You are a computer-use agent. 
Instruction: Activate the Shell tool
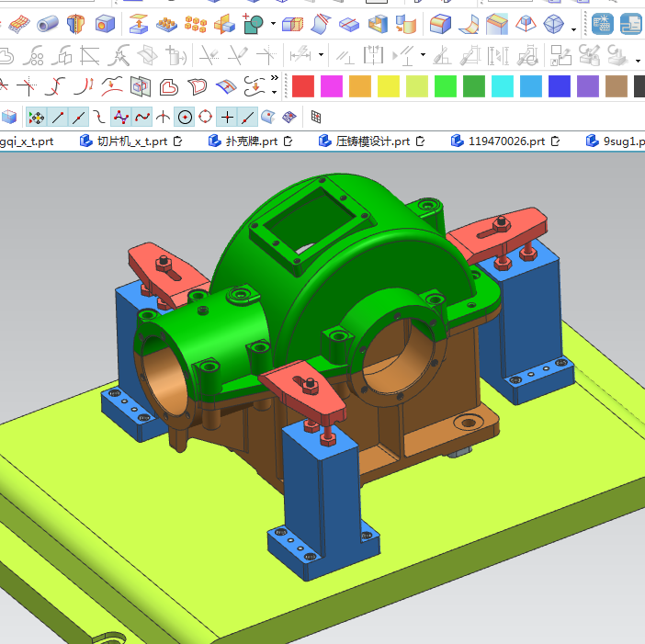click(378, 24)
